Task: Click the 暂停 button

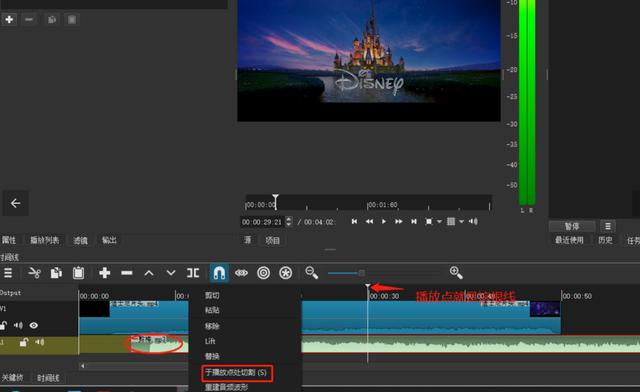Action: coord(572,226)
